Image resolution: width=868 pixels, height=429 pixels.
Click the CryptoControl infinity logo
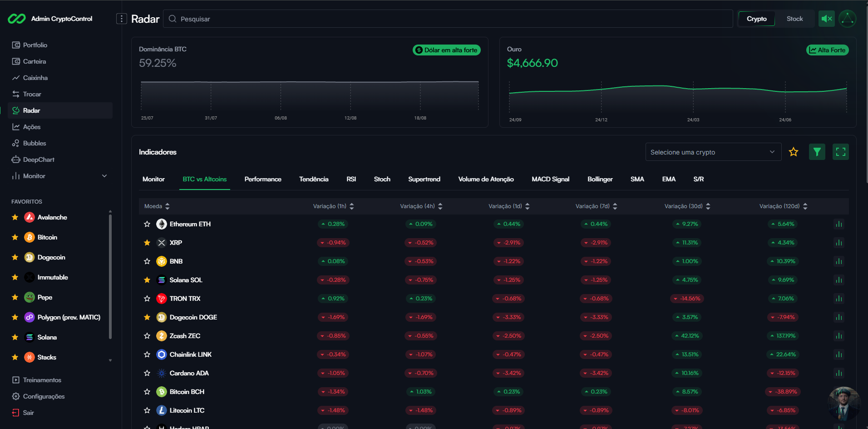tap(17, 19)
